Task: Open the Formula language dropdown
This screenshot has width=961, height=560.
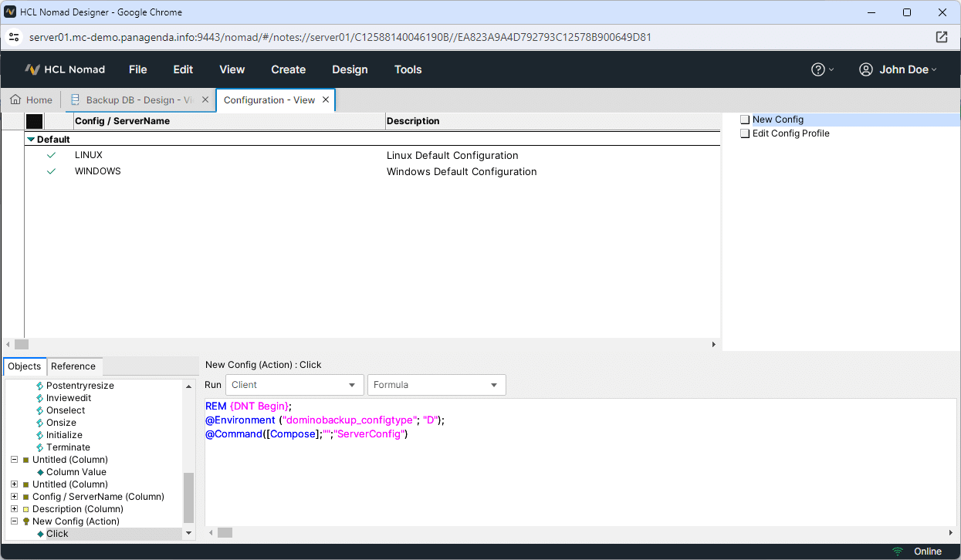Action: (x=436, y=385)
